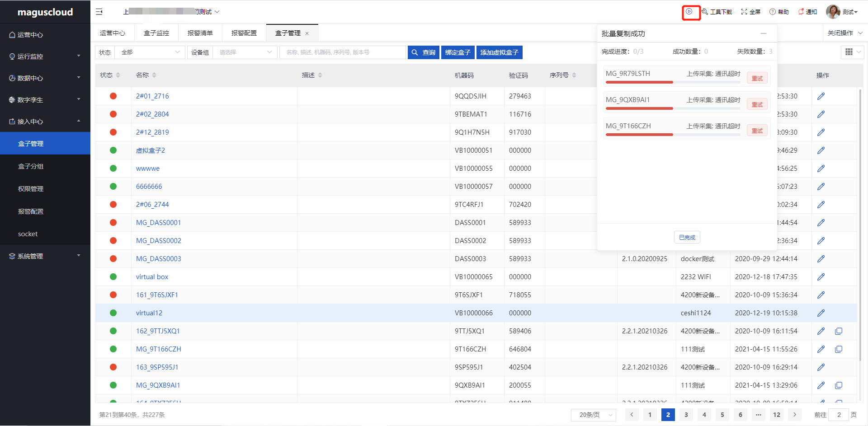The image size is (868, 426).
Task: Edit the 162_9TTJ5XQ1 row
Action: click(821, 331)
